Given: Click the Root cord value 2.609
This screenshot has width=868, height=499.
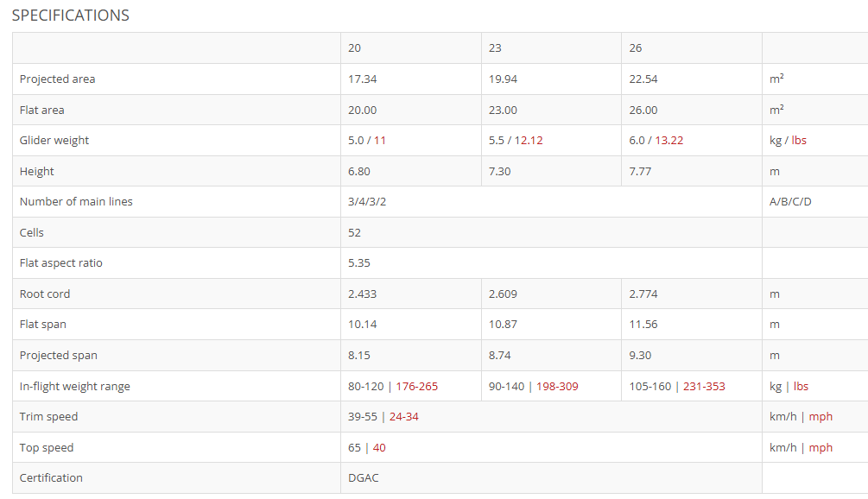Looking at the screenshot, I should point(503,294).
